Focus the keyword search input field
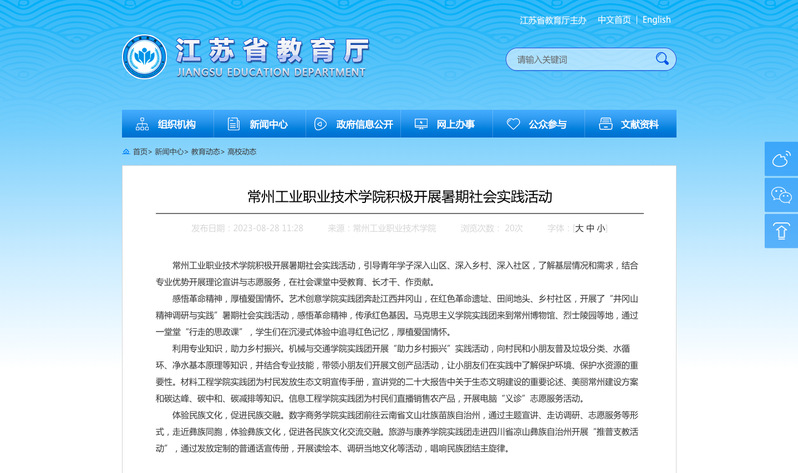 (580, 60)
